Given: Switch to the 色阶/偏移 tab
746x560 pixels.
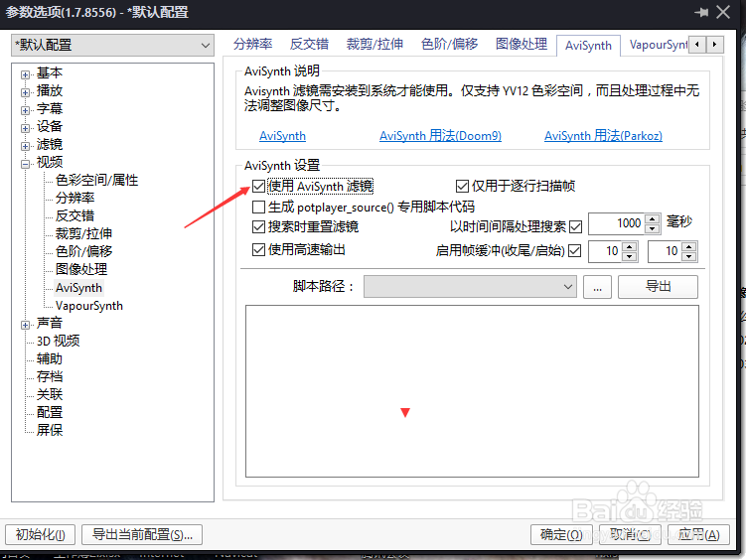Looking at the screenshot, I should point(449,45).
